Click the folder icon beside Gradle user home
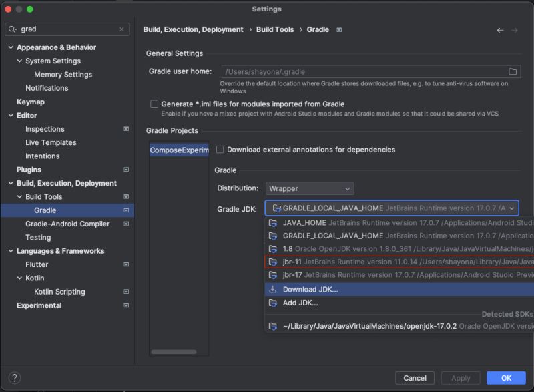Image resolution: width=534 pixels, height=392 pixels. point(511,71)
